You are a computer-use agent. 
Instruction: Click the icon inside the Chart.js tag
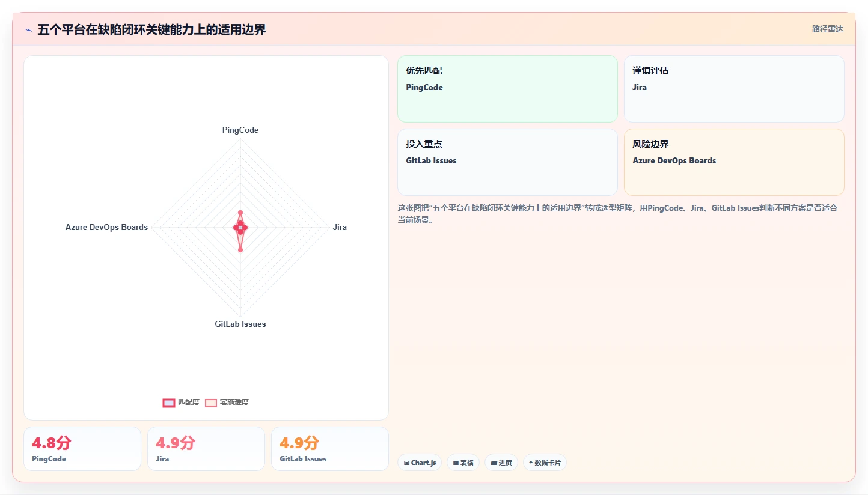click(407, 463)
